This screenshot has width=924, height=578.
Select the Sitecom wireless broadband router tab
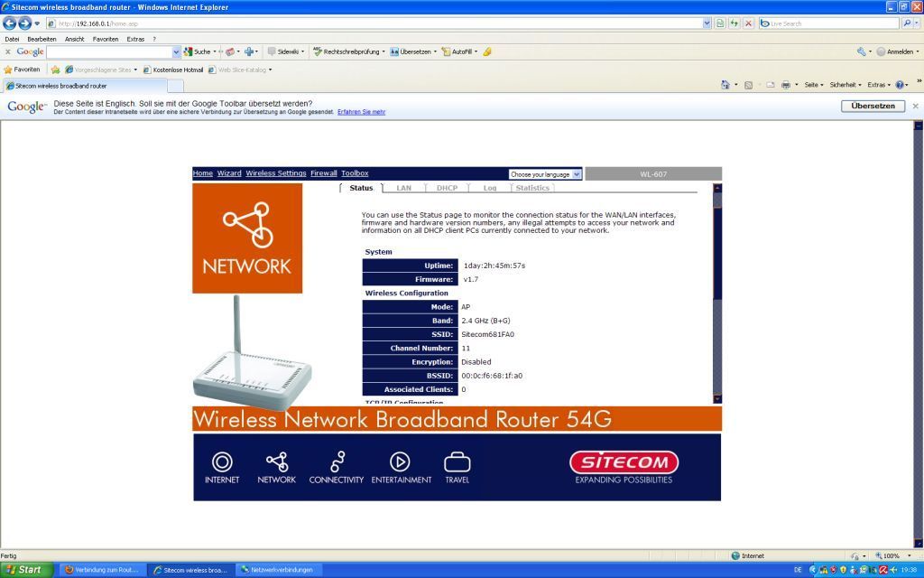[x=84, y=86]
